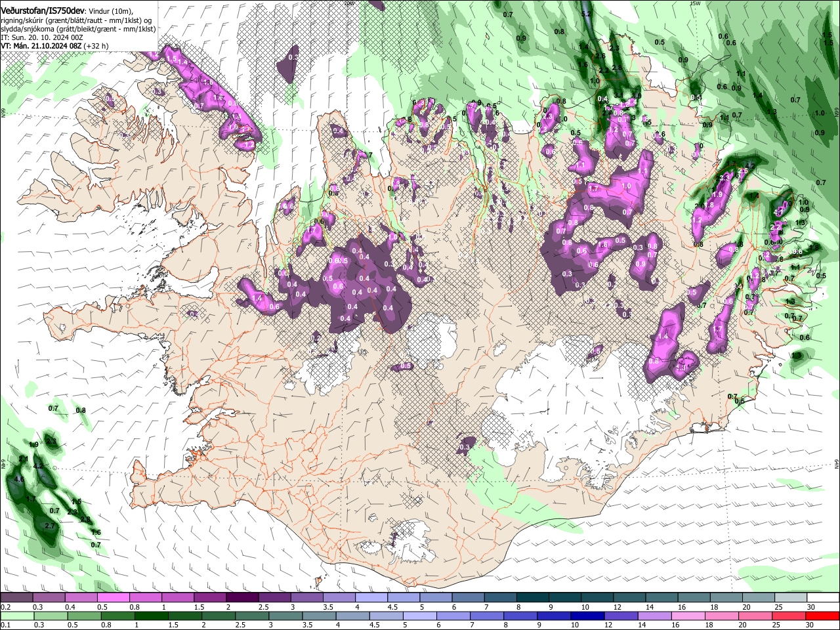Screen dimensions: 840x630
Task: Click the "VT: Mán. 21.10.2024 08Z" valid time
Action: click(x=41, y=46)
